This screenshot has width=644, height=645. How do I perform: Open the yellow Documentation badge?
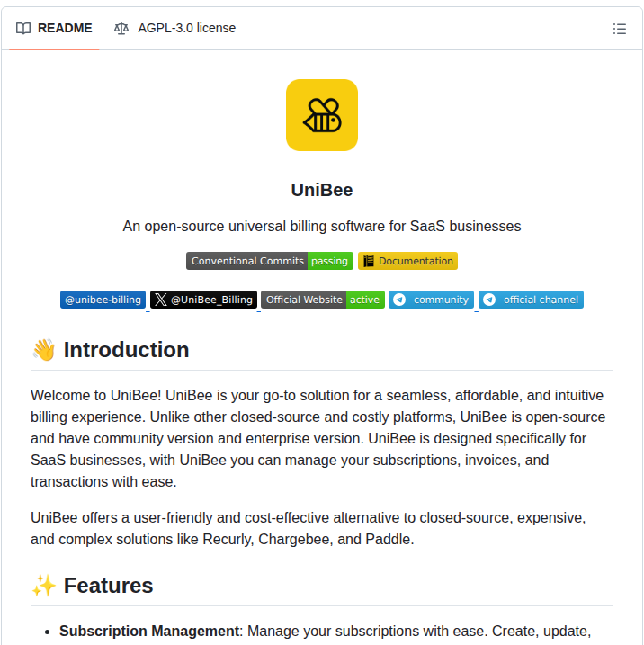point(407,261)
